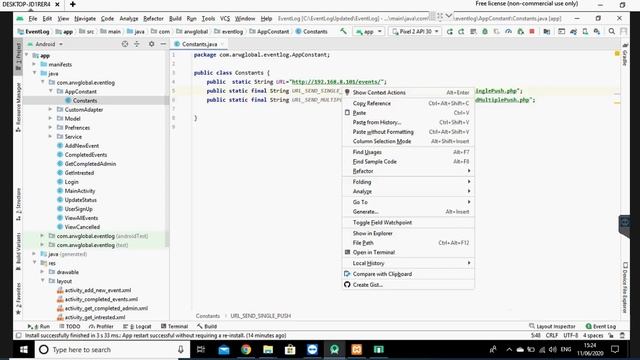Image resolution: width=640 pixels, height=360 pixels.
Task: Open the Build menu
Action: coord(175,18)
